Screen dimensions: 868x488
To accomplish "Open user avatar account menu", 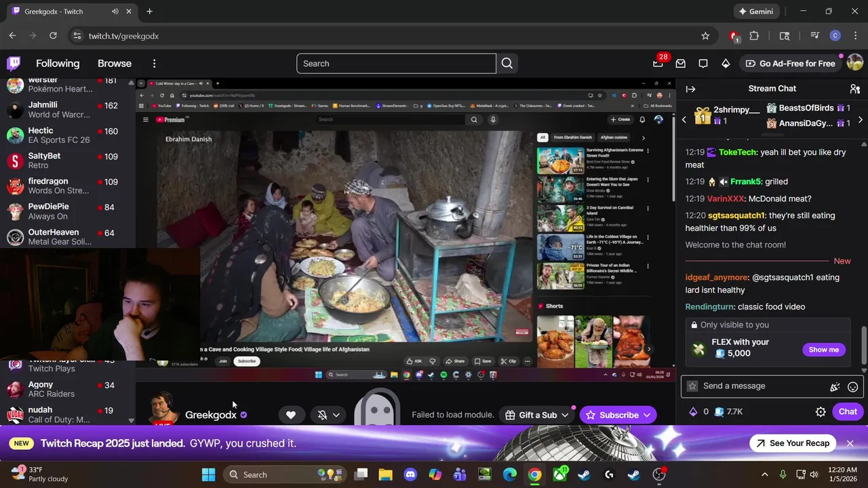I will (854, 64).
